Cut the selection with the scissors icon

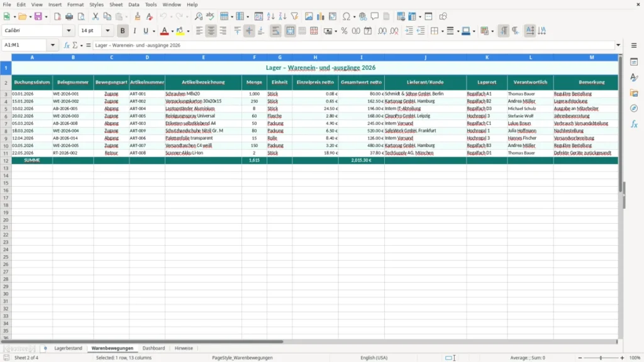click(x=96, y=16)
